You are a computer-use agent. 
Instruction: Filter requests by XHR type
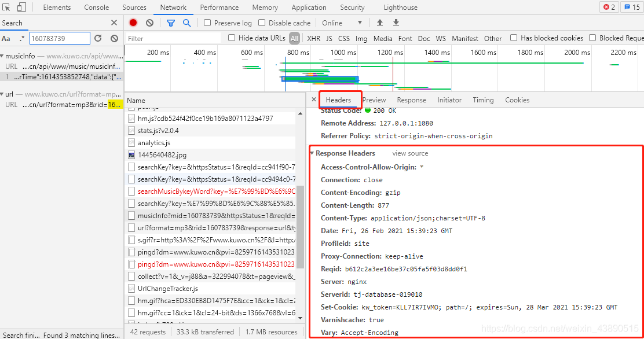click(313, 38)
